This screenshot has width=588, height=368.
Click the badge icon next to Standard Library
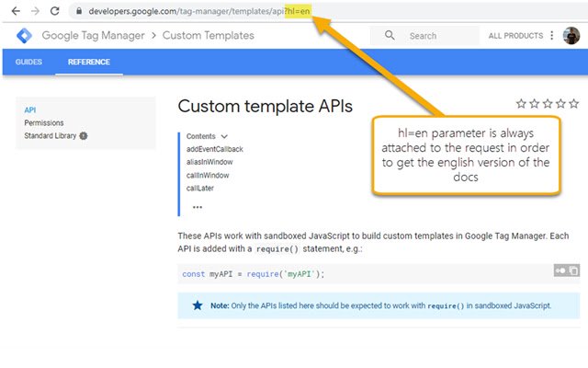point(84,136)
